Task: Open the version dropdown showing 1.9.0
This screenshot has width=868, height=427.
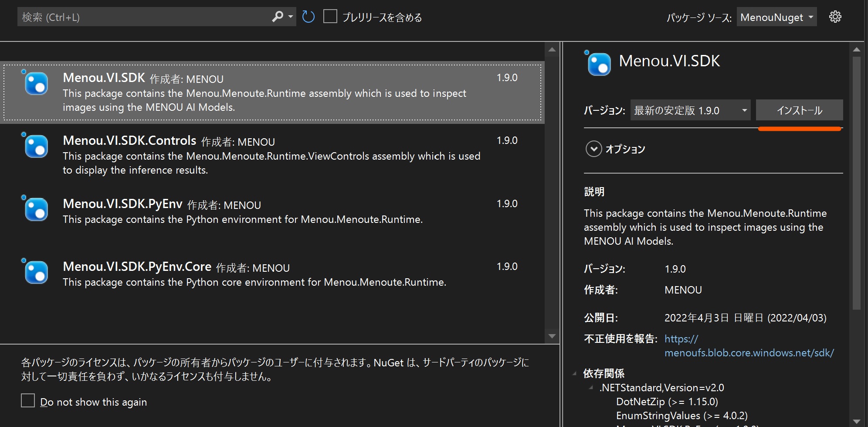Action: (691, 110)
